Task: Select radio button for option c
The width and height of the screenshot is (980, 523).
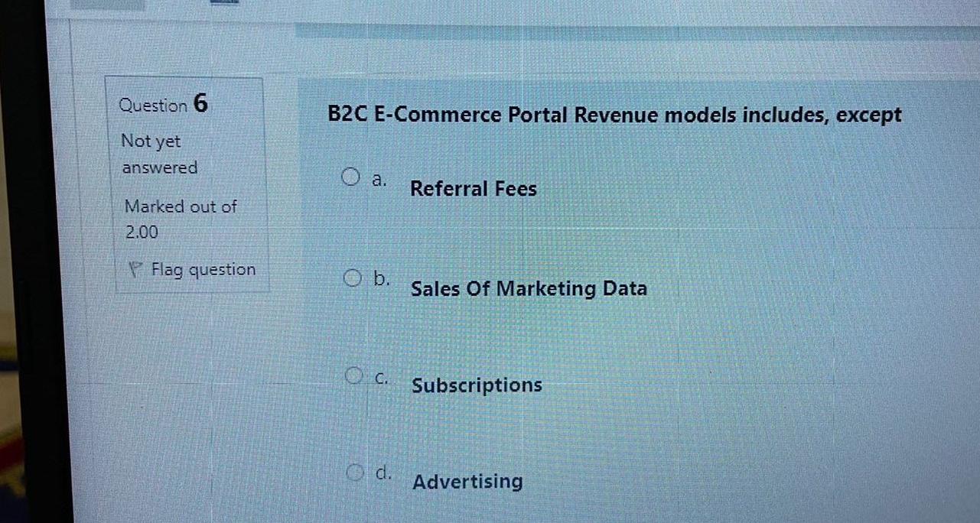Action: click(x=354, y=374)
